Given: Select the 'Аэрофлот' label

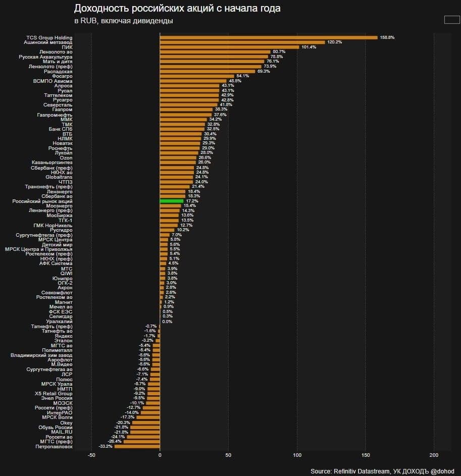Looking at the screenshot, I should coord(60,360).
